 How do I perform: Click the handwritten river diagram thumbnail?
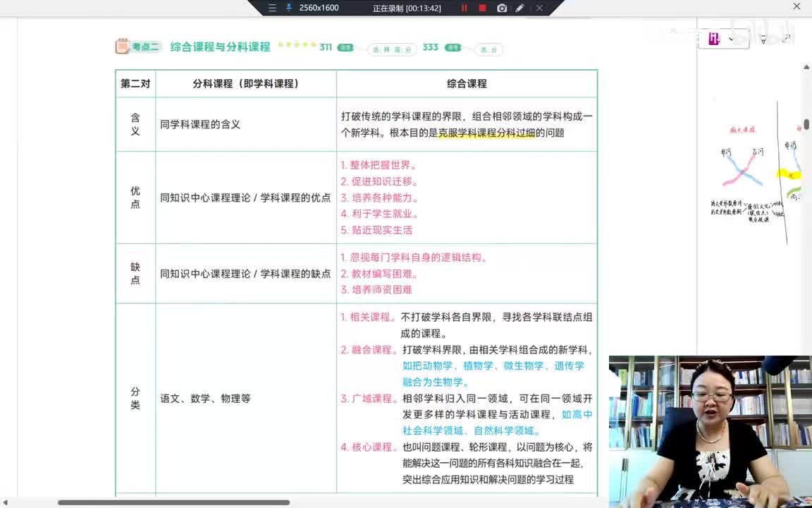point(751,171)
